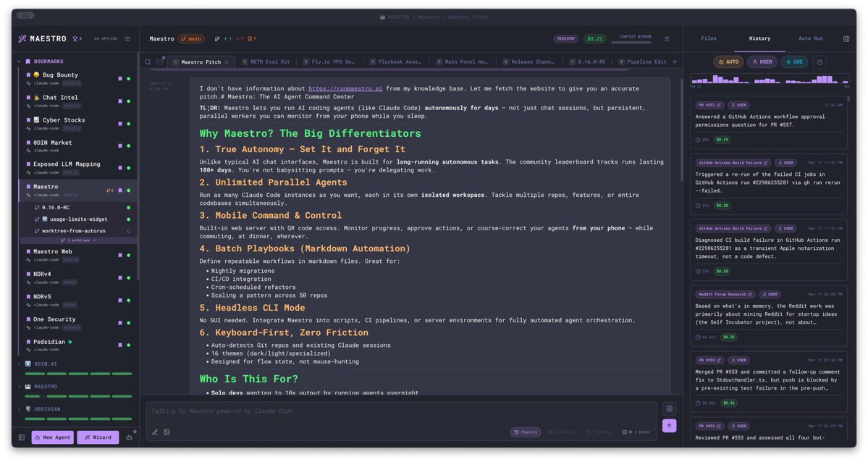Click the chat area vertical scrollbar
This screenshot has height=462, width=868.
[x=681, y=130]
